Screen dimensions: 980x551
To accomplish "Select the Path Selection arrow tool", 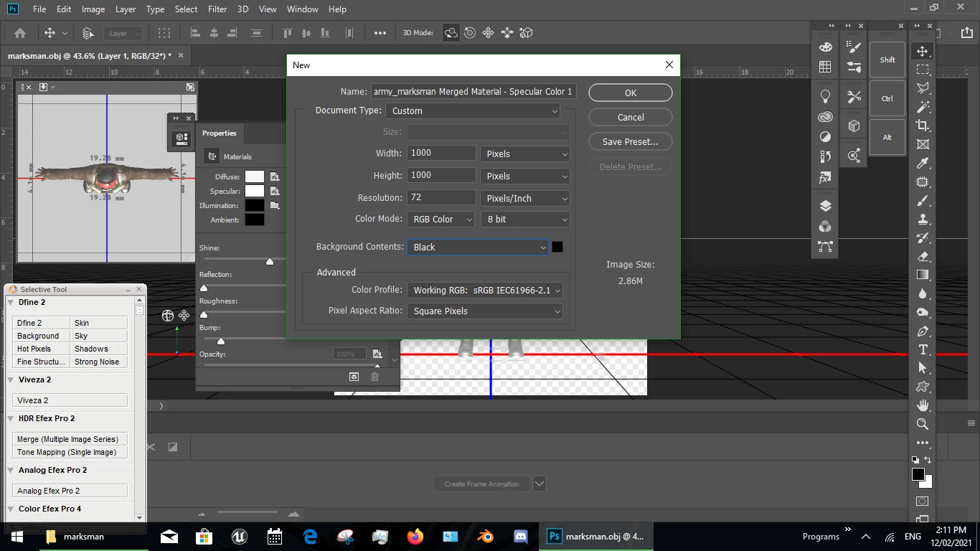I will (x=923, y=368).
